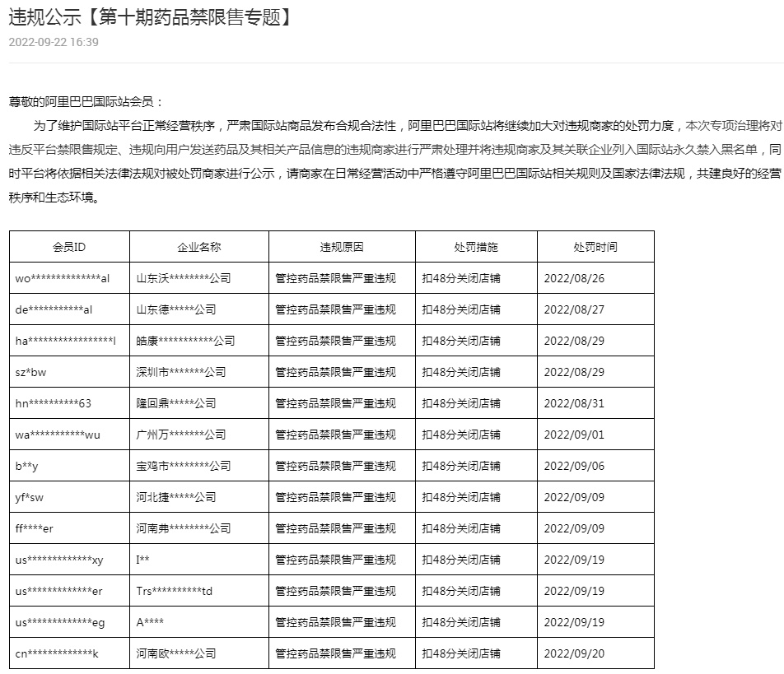Click member ID b**y
The width and height of the screenshot is (784, 674).
[26, 466]
